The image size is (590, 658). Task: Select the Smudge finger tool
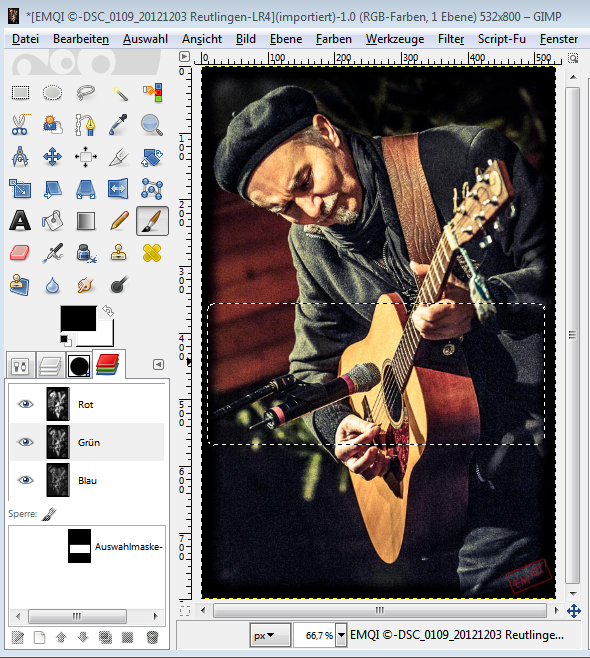click(x=86, y=285)
